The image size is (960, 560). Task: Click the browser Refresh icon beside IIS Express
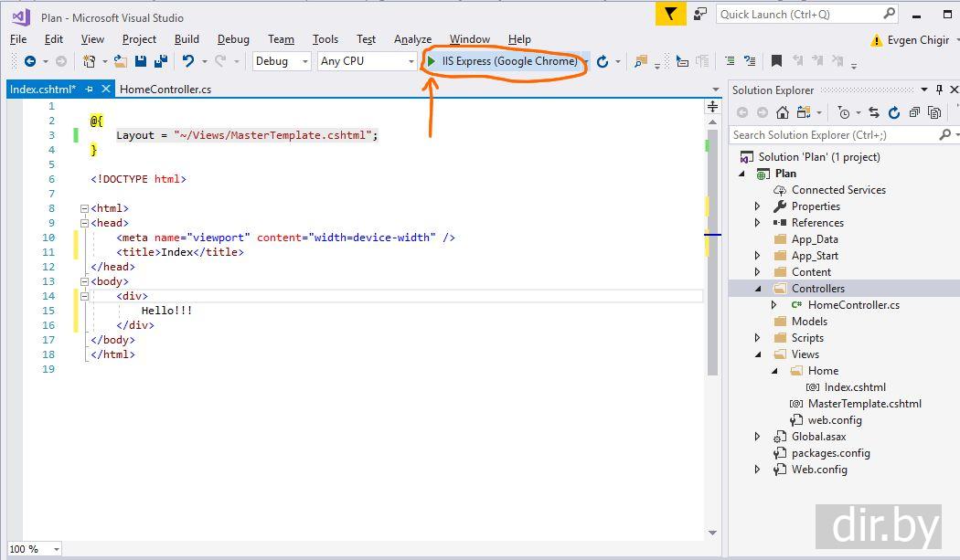[x=603, y=62]
